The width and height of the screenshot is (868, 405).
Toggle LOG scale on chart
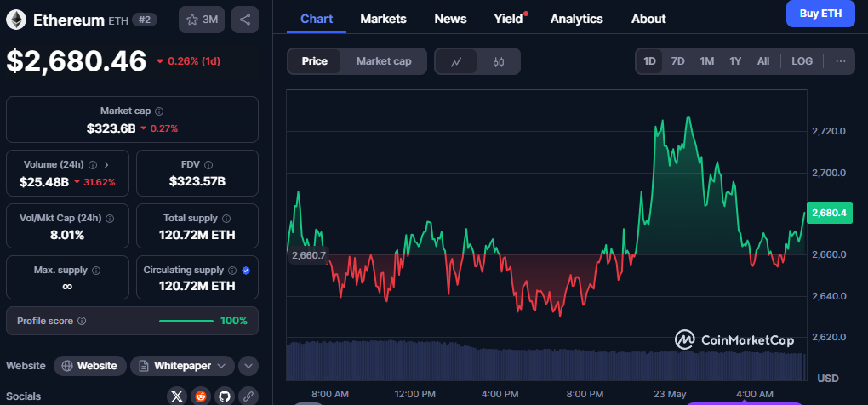(x=802, y=61)
